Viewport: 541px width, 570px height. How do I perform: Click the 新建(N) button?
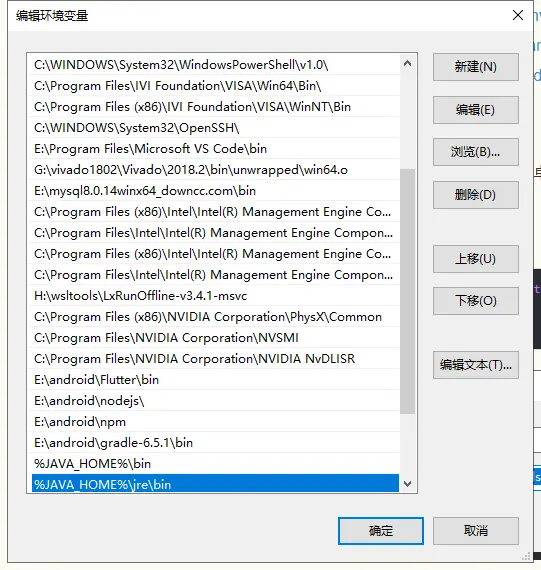pyautogui.click(x=476, y=67)
